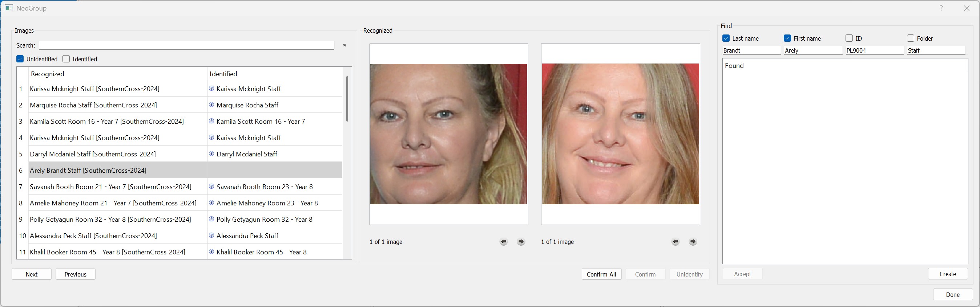Screen dimensions: 980x307
Task: Click the question icon beside Darryl Mcdaniel Staff
Action: coord(211,154)
